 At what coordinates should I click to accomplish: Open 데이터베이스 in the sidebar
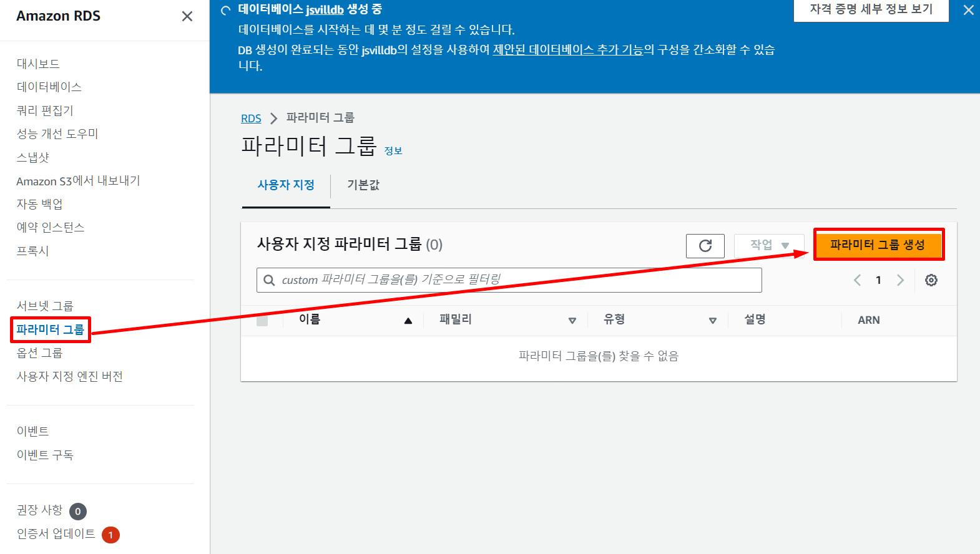[x=49, y=87]
